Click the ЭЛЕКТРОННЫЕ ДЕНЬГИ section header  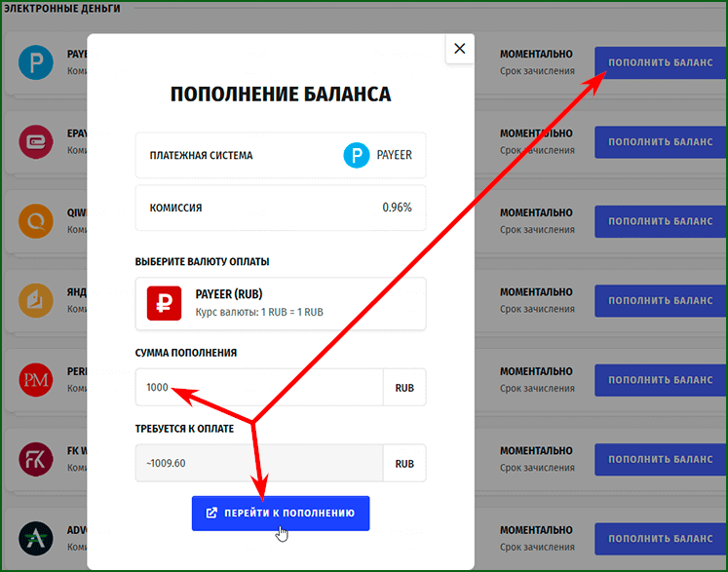tap(61, 9)
